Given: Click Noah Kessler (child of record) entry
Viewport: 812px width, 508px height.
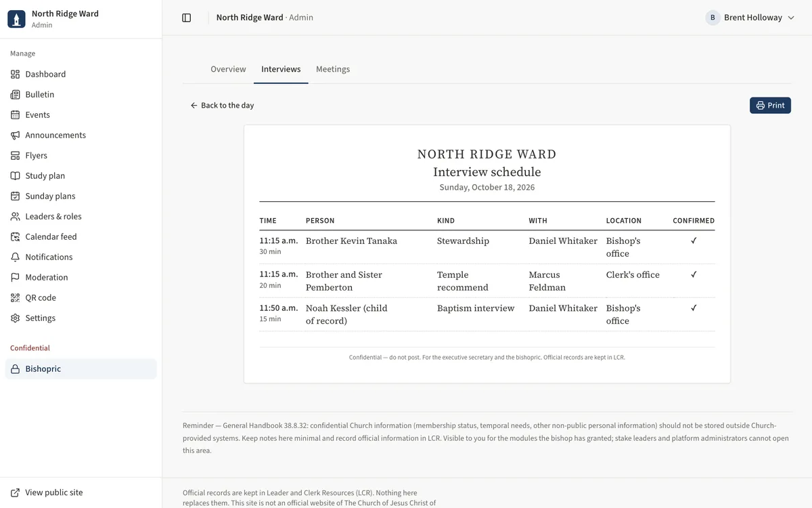Looking at the screenshot, I should click(x=346, y=314).
